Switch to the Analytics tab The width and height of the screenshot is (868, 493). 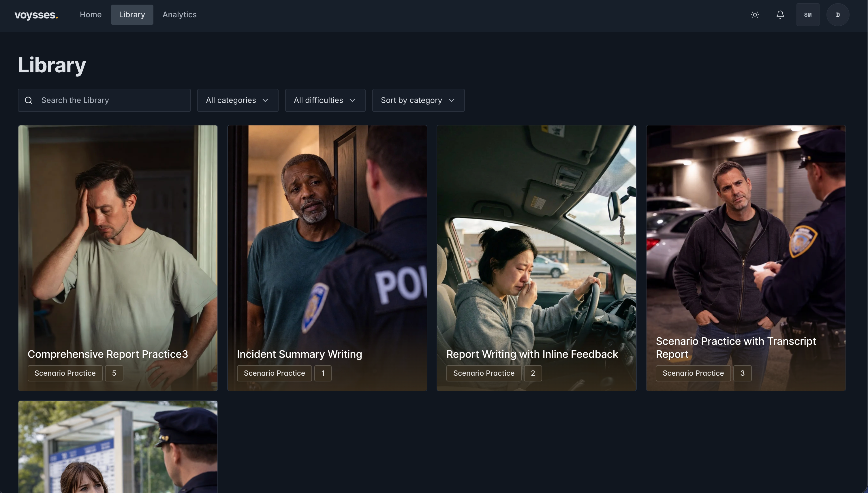coord(179,15)
